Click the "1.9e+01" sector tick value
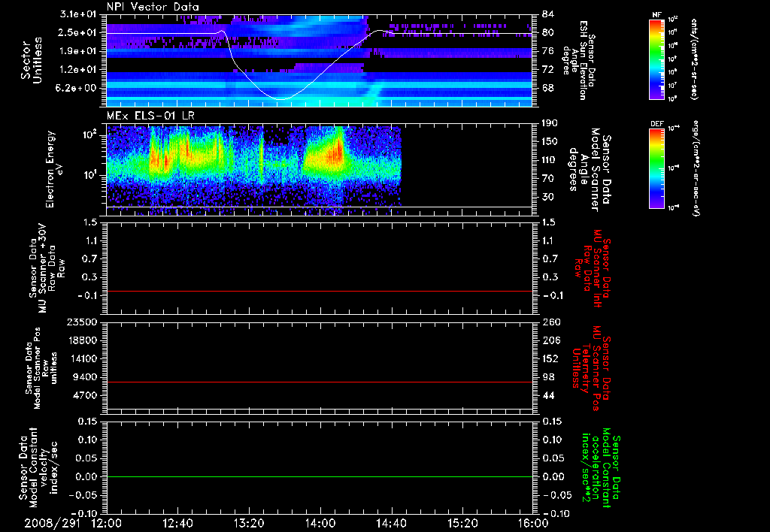770x532 pixels. [77, 51]
